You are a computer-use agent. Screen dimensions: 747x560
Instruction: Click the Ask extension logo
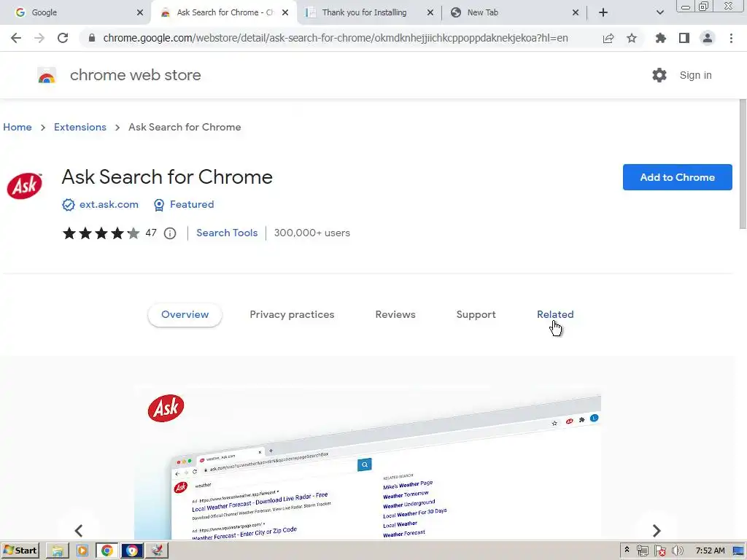click(x=25, y=186)
